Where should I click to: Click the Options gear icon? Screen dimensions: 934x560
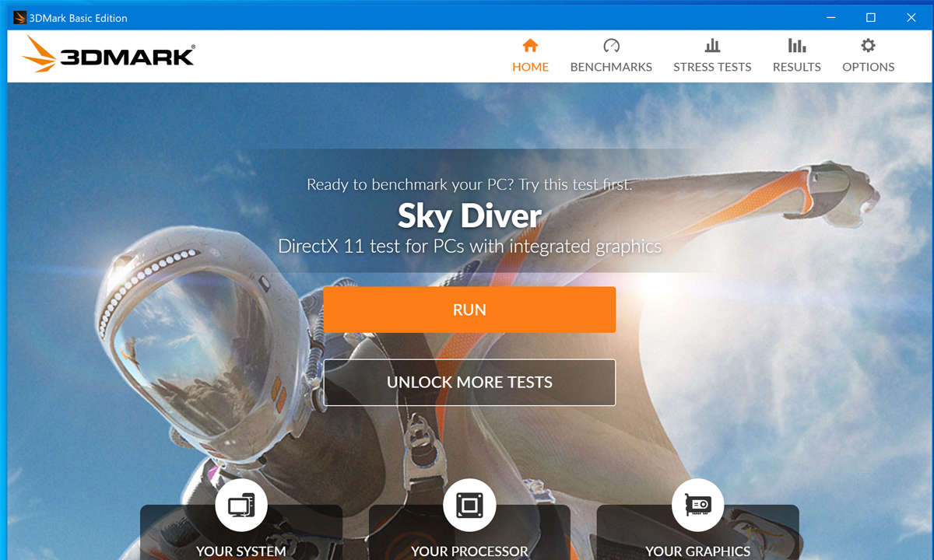click(868, 45)
